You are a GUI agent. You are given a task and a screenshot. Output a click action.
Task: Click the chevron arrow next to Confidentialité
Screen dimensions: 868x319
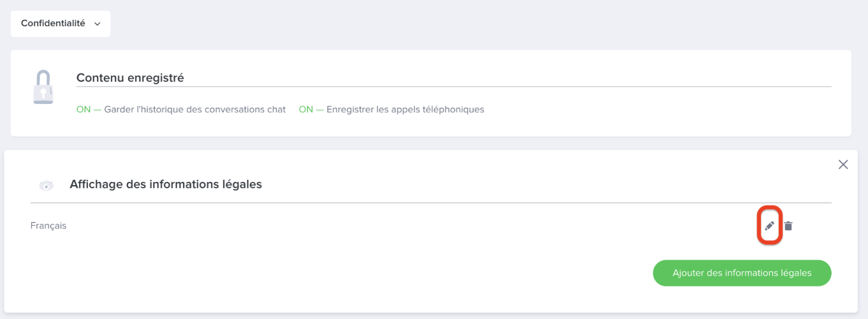[x=98, y=24]
